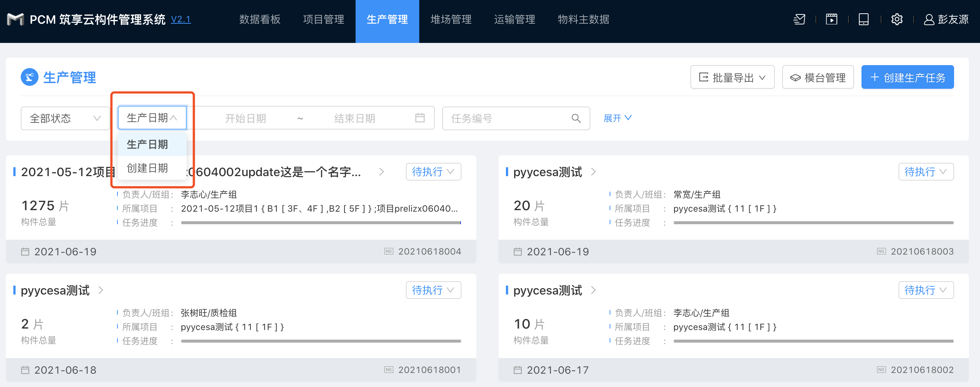Click the user avatar icon beside 彭友源
The width and height of the screenshot is (980, 387).
tap(929, 19)
